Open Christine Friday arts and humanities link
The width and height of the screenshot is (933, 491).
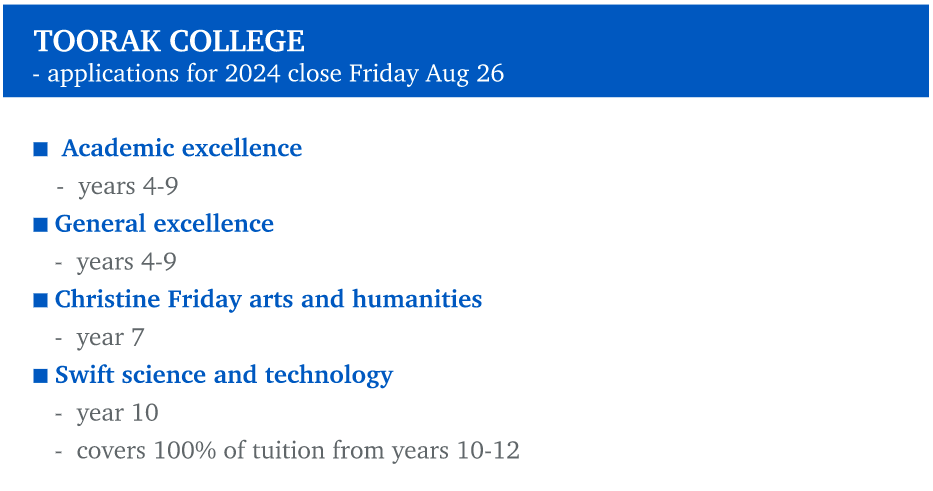(268, 299)
